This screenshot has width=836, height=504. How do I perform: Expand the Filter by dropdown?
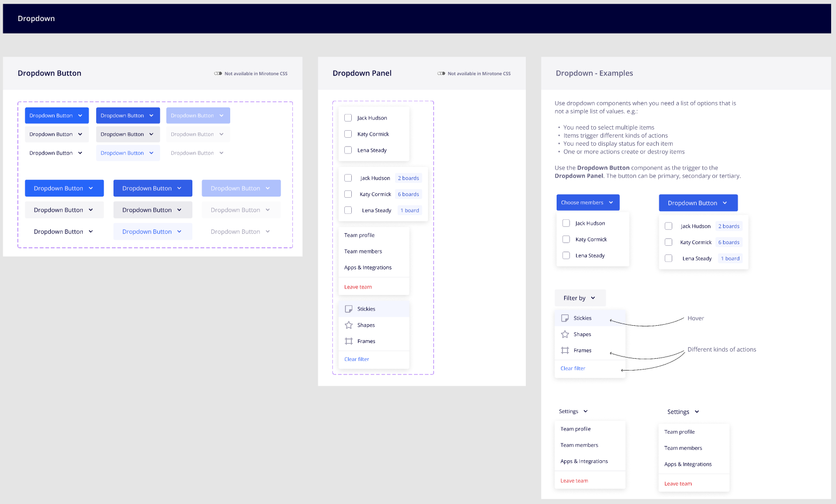[579, 298]
